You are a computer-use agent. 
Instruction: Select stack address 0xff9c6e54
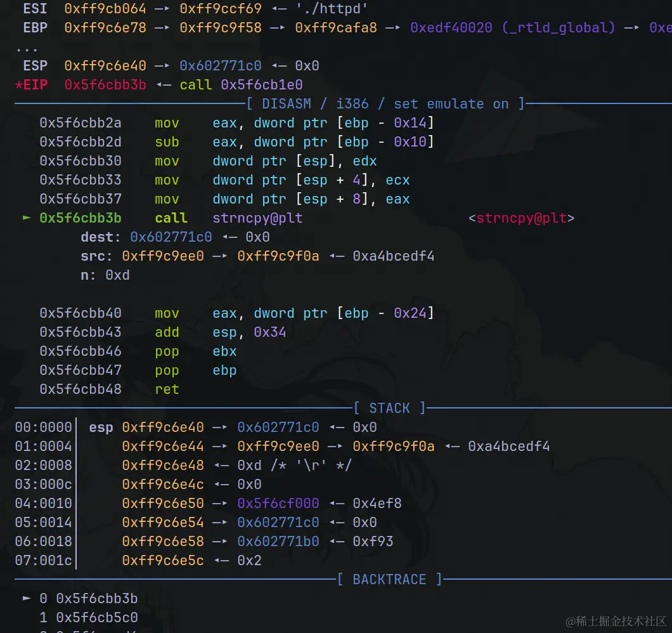pos(163,522)
